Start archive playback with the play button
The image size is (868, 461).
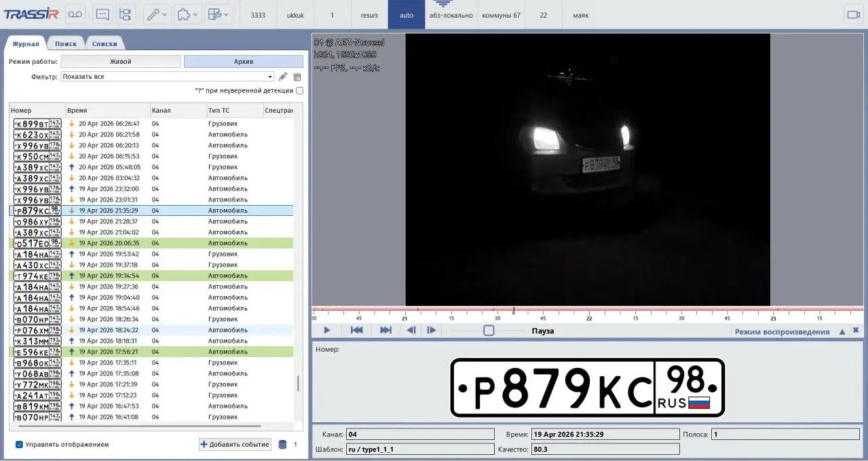[327, 331]
